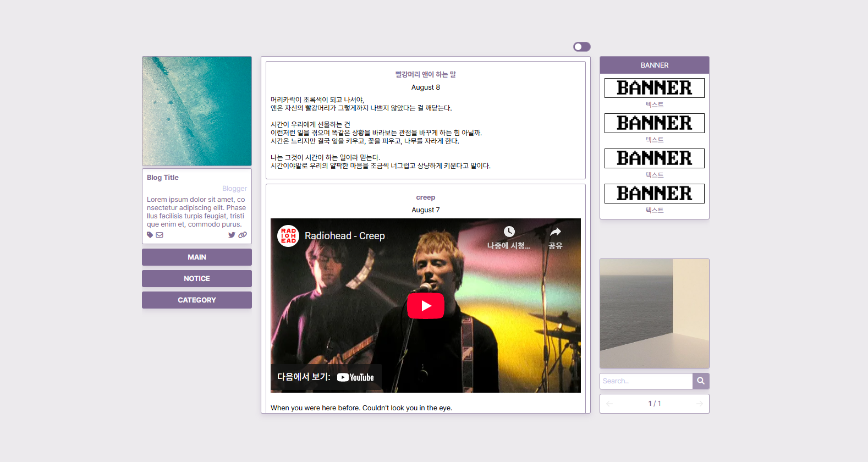Image resolution: width=868 pixels, height=462 pixels.
Task: Click the August 8 post date
Action: point(426,87)
